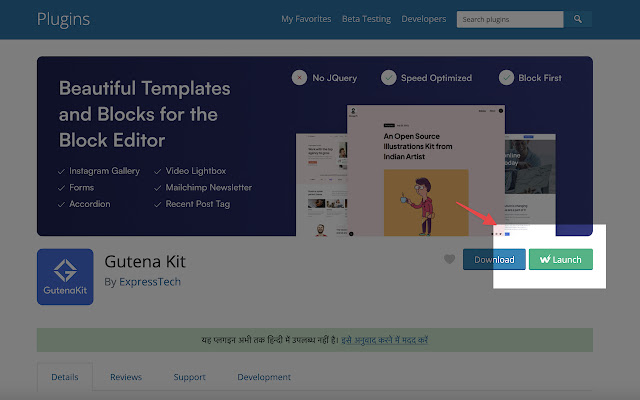Switch to the Support tab
This screenshot has width=640, height=400.
click(x=189, y=377)
